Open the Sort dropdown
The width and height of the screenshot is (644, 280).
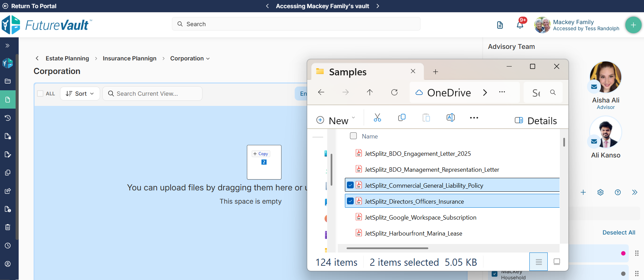[80, 93]
